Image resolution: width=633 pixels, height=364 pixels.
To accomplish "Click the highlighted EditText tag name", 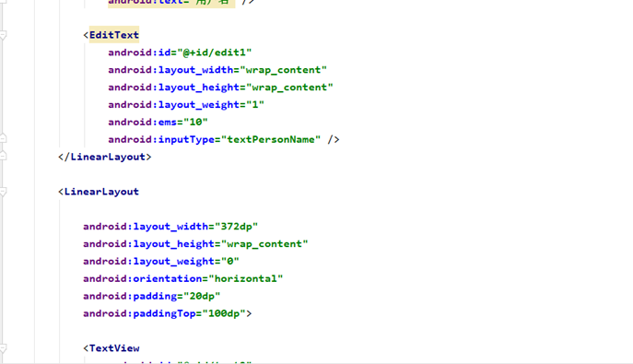I will (114, 35).
